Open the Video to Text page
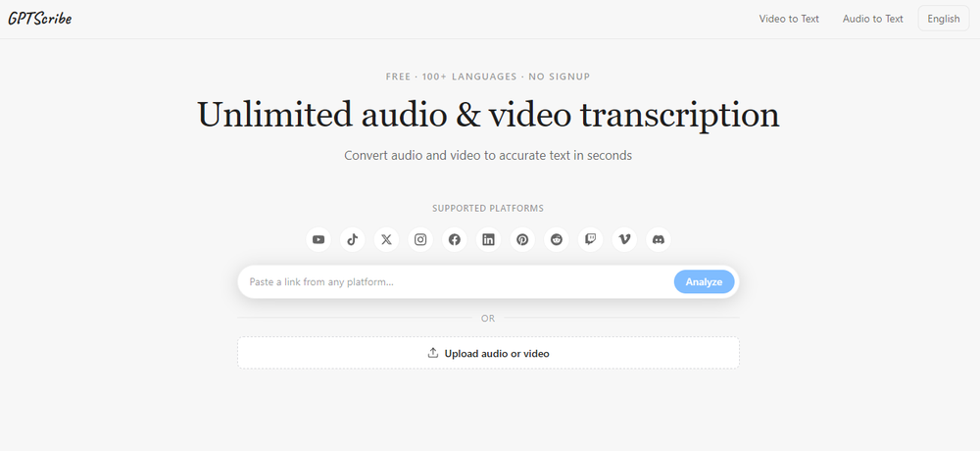This screenshot has width=980, height=451. (x=789, y=19)
